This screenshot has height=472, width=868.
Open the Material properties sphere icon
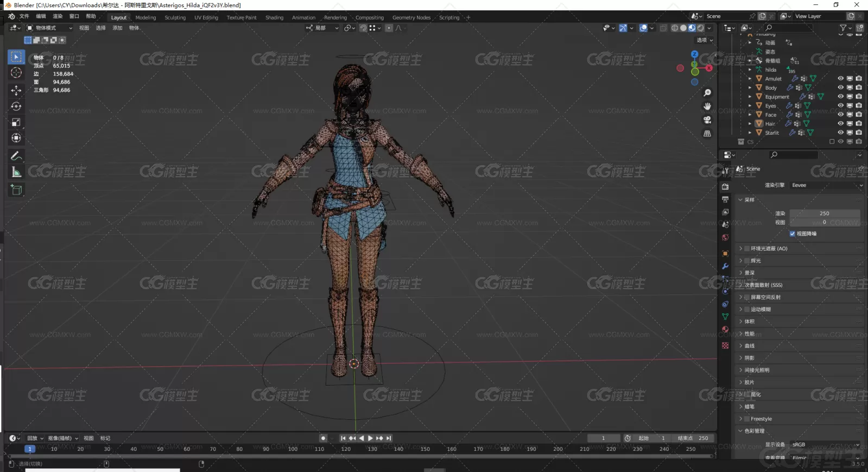725,329
